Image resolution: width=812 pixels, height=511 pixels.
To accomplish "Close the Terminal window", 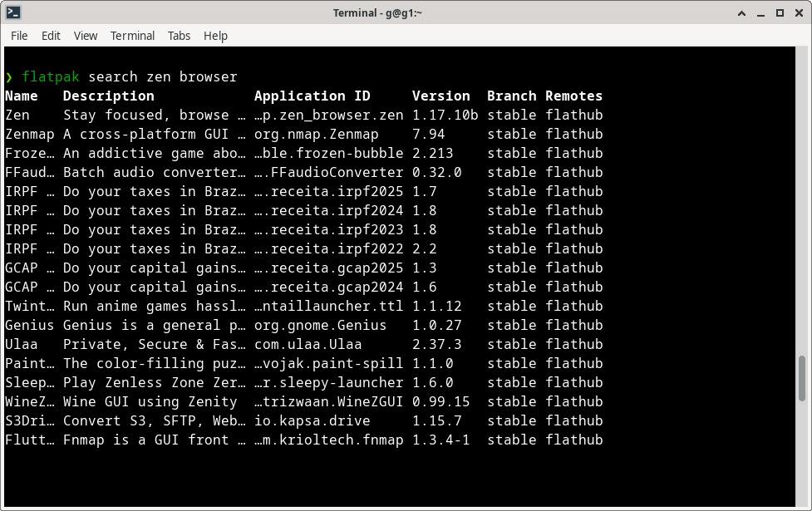I will pos(799,13).
